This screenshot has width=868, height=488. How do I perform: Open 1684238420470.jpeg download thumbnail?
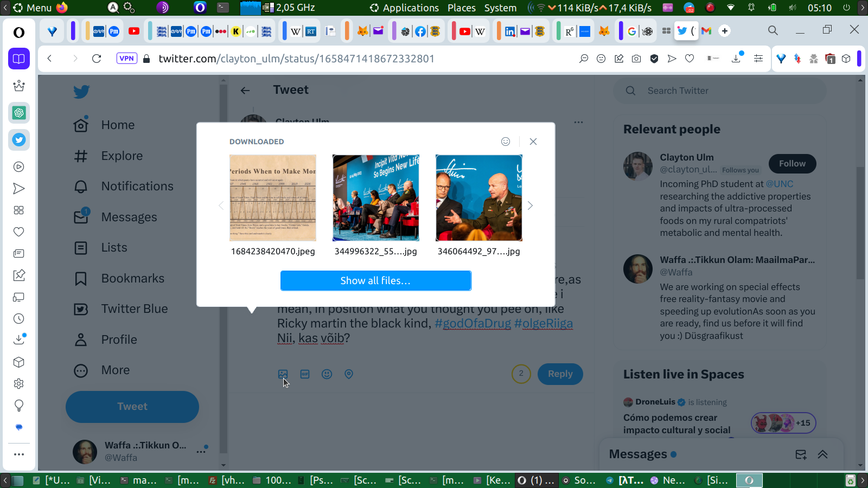[273, 198]
